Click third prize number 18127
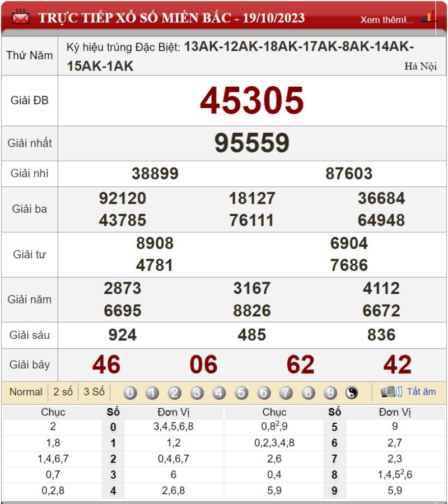448x504 pixels. click(252, 198)
